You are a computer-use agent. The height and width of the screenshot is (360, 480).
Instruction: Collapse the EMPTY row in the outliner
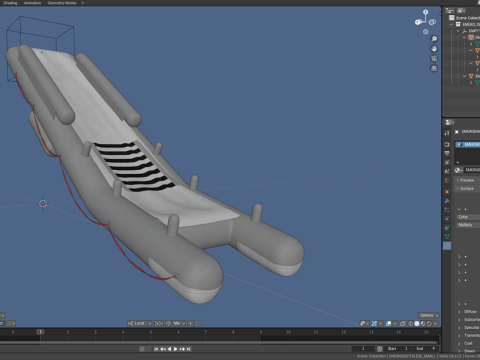[458, 31]
